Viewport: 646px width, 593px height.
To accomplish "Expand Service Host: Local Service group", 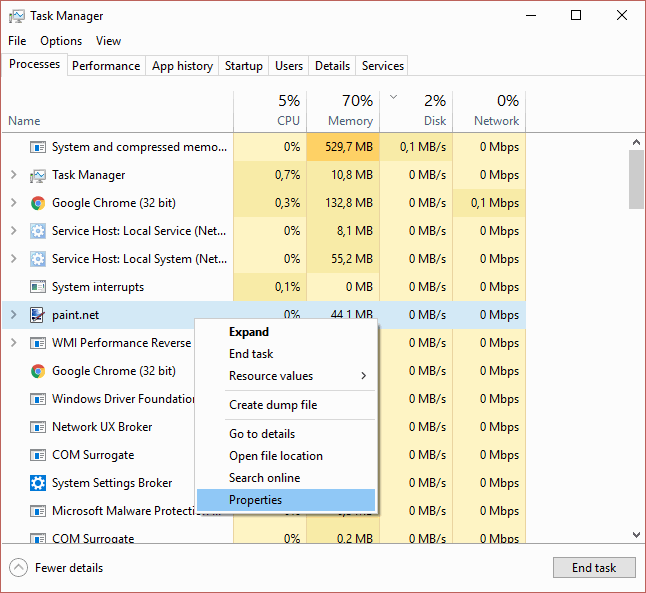I will (x=14, y=231).
